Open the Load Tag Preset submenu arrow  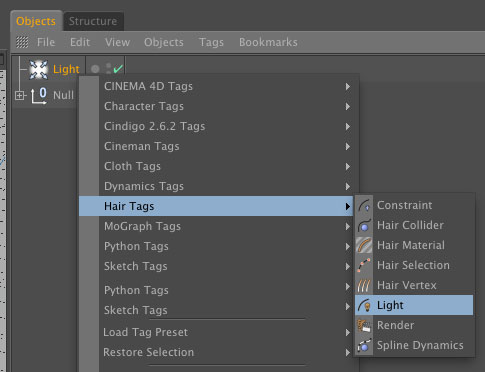point(348,333)
